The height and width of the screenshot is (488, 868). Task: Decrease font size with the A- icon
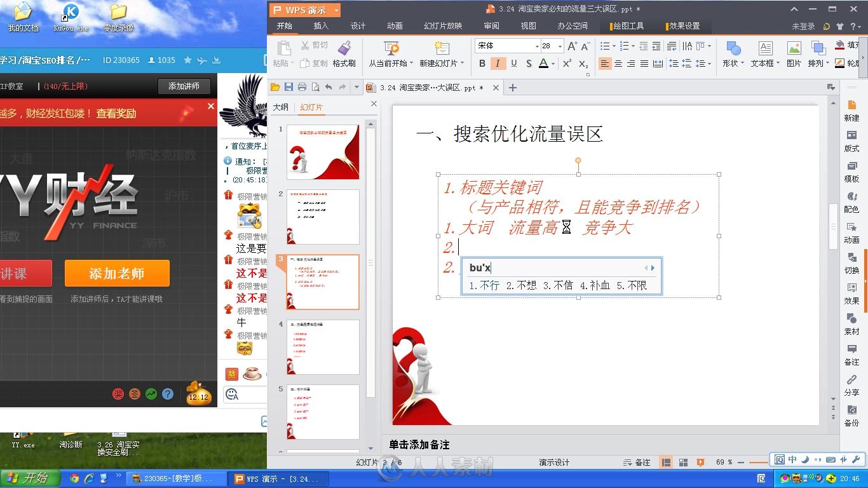coord(585,46)
